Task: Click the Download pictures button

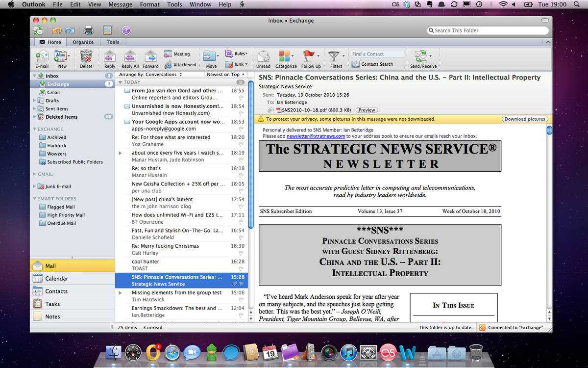Action: click(525, 119)
